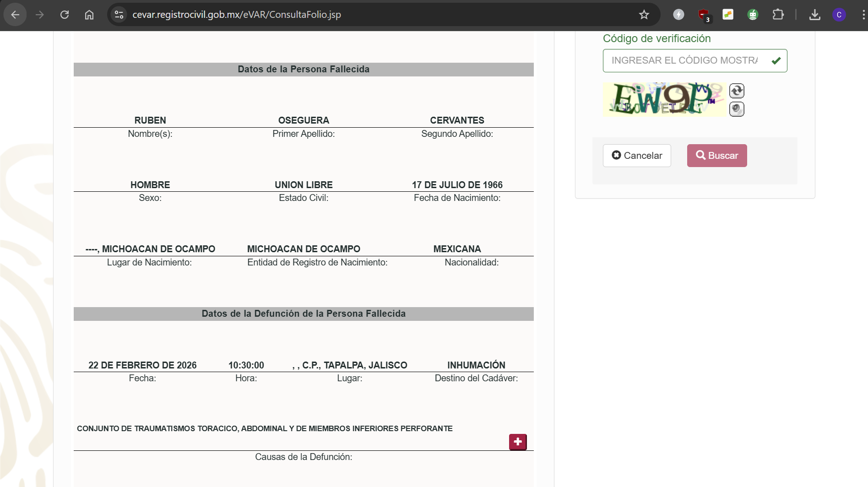View site information in address bar
The width and height of the screenshot is (868, 487).
(119, 15)
